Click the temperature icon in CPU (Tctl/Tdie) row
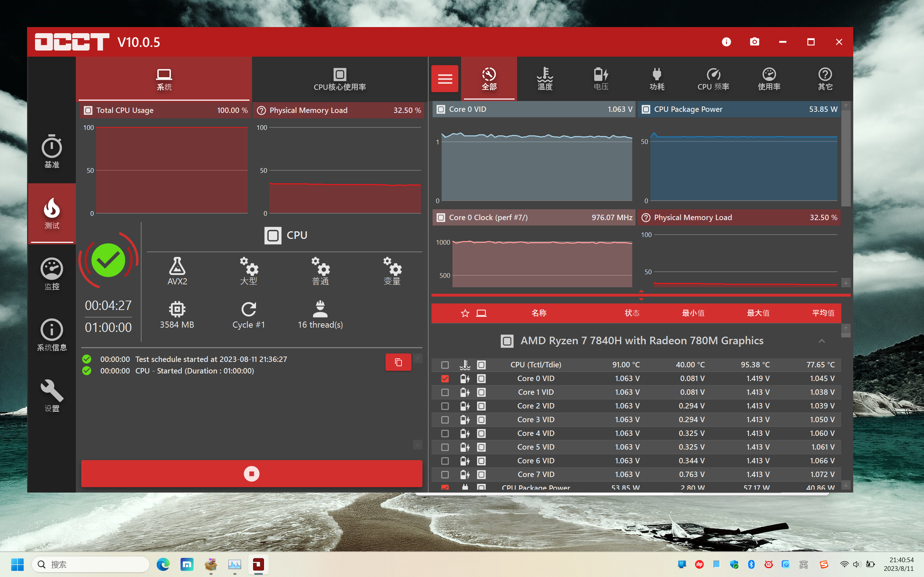The image size is (924, 577). click(x=465, y=365)
